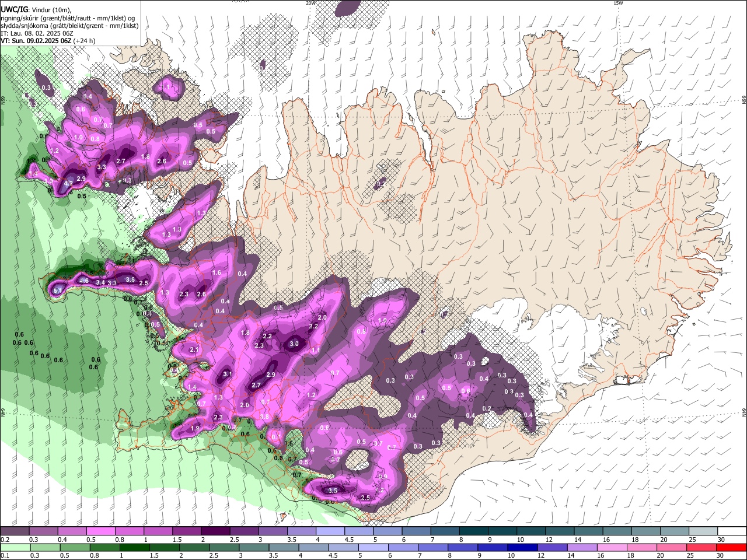
Task: Click rain scale swatch between 3 and 3.5
Action: point(253,547)
